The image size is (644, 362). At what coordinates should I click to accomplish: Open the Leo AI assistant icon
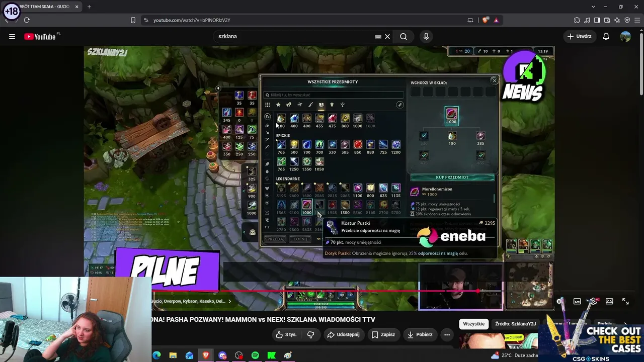(617, 20)
